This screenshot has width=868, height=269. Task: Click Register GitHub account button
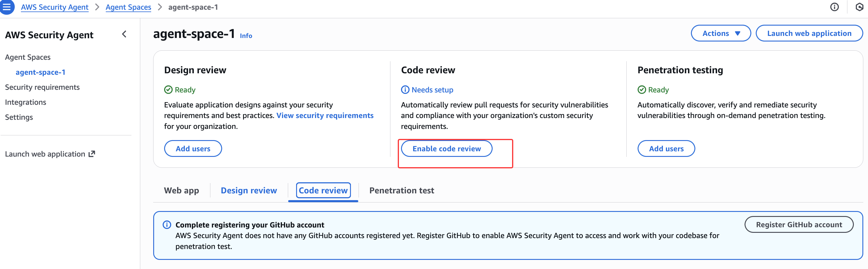coord(798,225)
